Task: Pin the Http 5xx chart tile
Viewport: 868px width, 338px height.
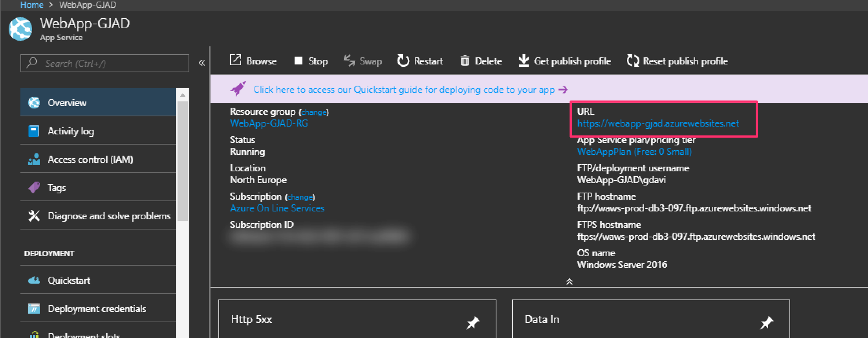Action: coord(472,323)
